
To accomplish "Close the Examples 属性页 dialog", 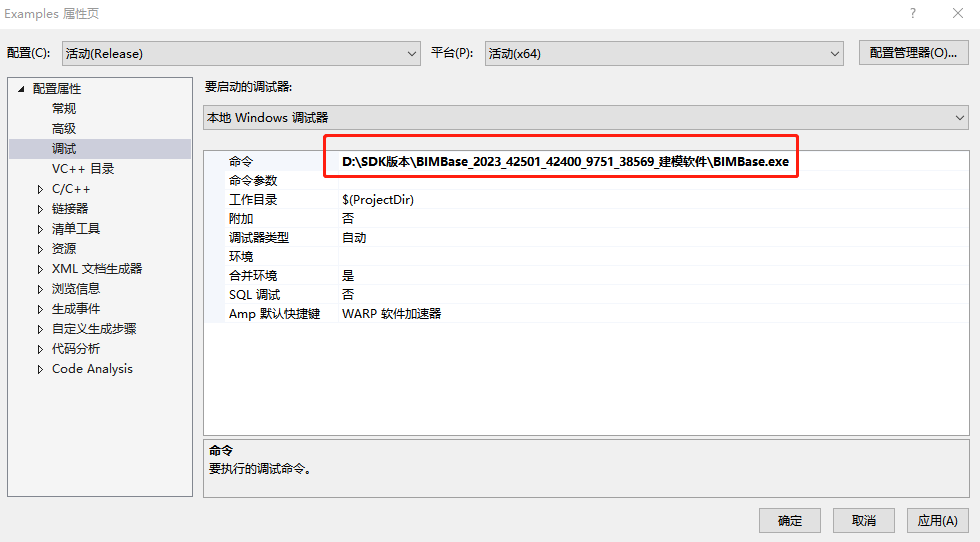I will pyautogui.click(x=958, y=13).
